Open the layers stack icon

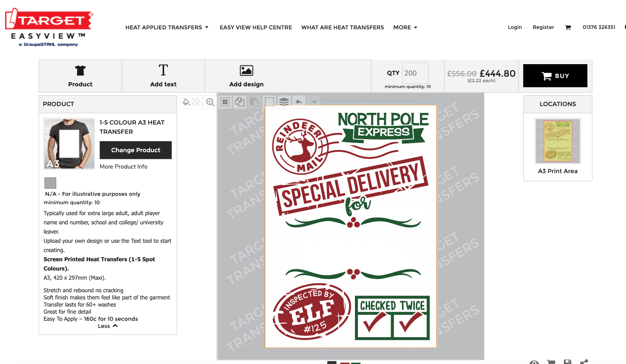coord(284,102)
